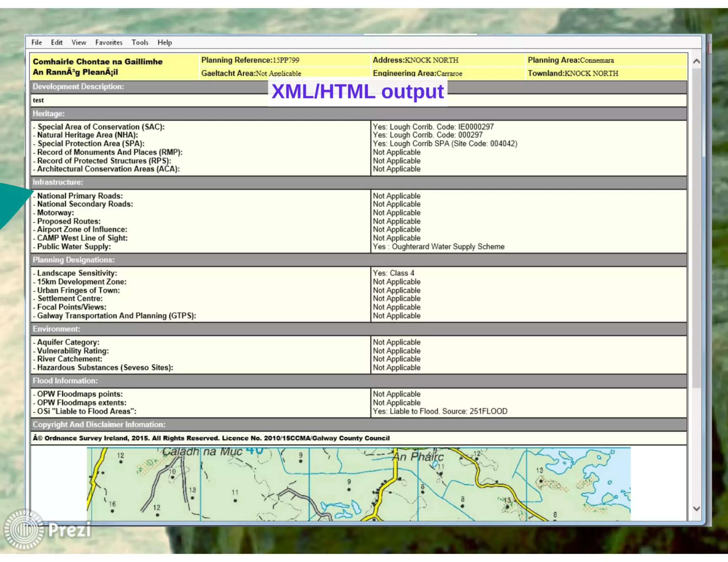
Task: Click Ordnance Survey Ireland copyright line
Action: point(212,438)
